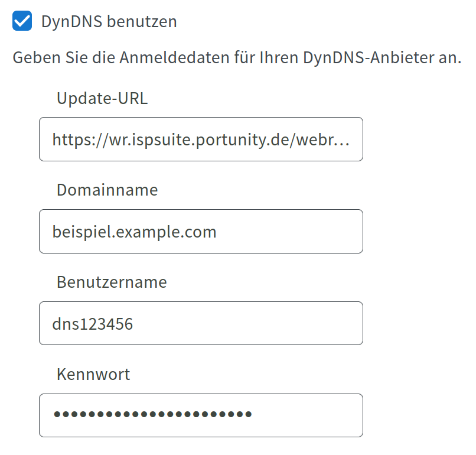This screenshot has width=476, height=455.
Task: Click the masked password dots
Action: tap(152, 415)
